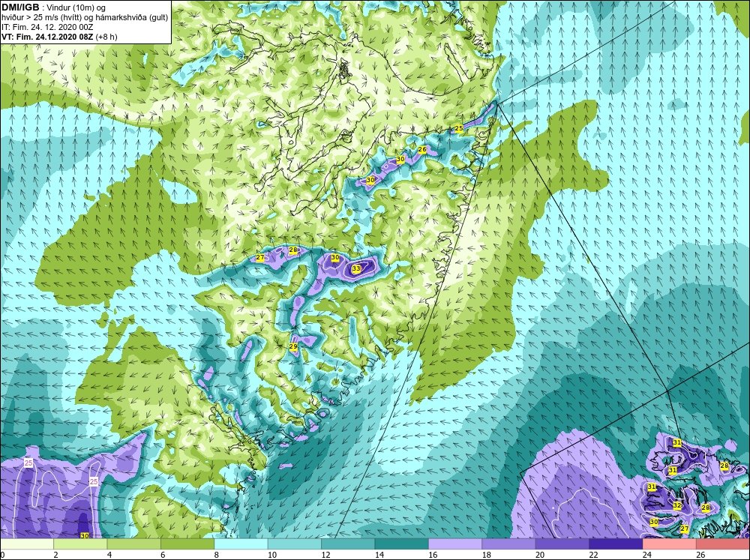Pick the 6–8 m/s olive green legend swatch

(187, 544)
